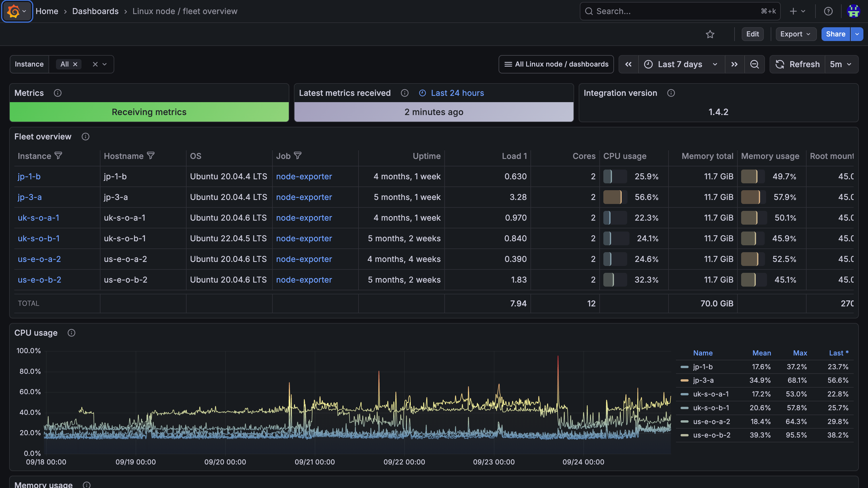The width and height of the screenshot is (868, 488).
Task: Sort CPU legend by Last
Action: click(x=839, y=353)
